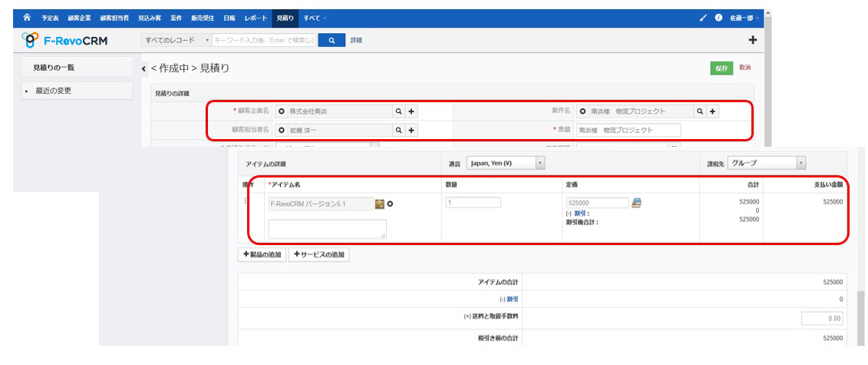
Task: Focus the keyword search input field
Action: click(264, 40)
